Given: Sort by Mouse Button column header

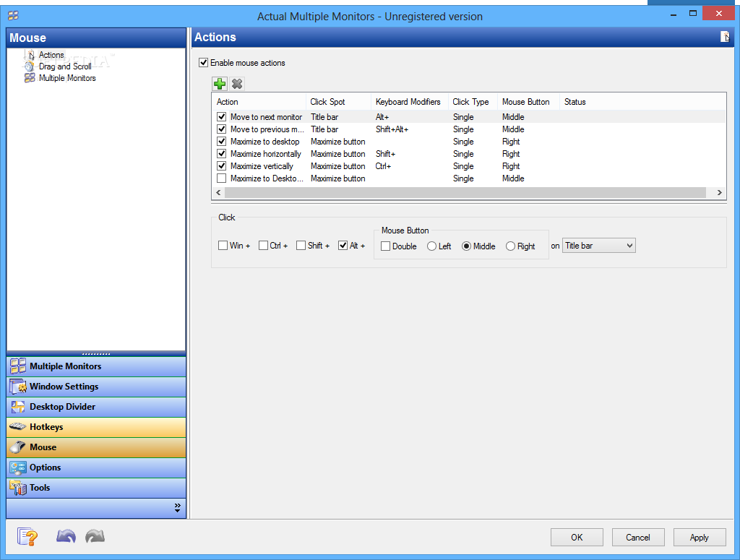Looking at the screenshot, I should click(528, 101).
